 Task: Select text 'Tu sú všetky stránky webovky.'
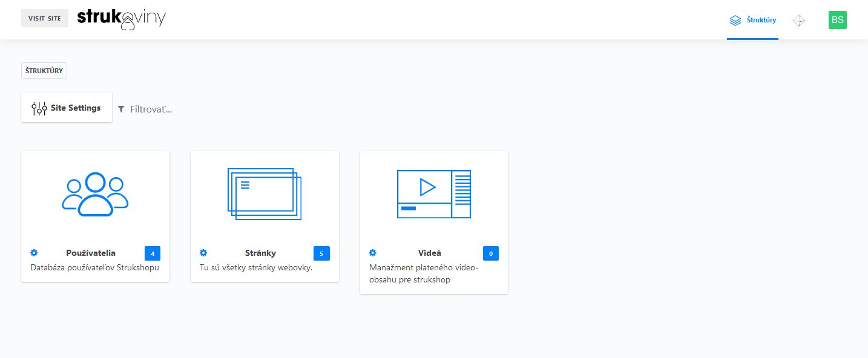(x=256, y=267)
